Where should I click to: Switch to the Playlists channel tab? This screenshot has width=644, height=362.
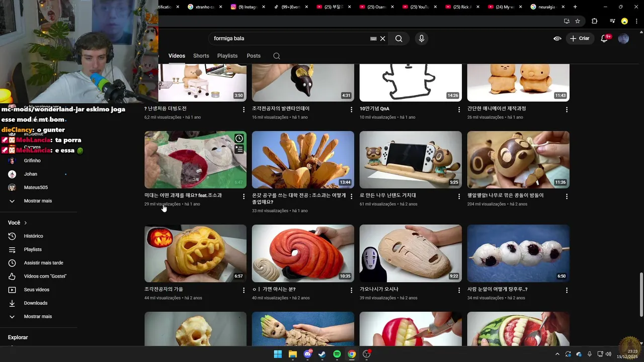227,56
